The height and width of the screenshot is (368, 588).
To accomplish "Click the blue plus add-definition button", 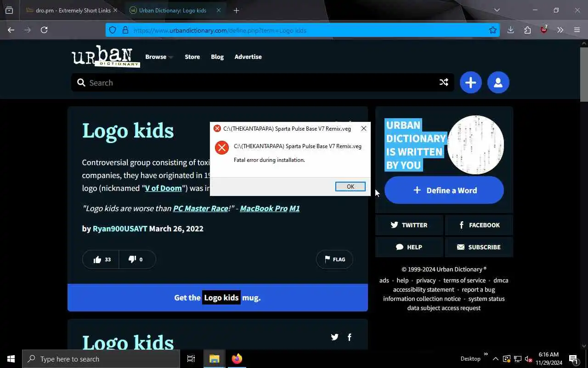I will (x=470, y=82).
